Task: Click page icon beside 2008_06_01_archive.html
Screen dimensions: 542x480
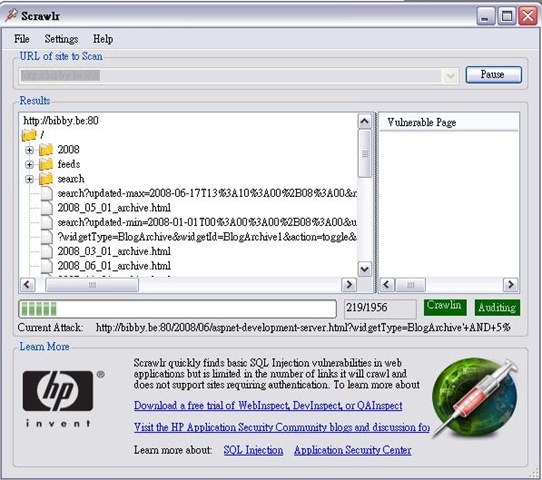Action: pos(47,266)
